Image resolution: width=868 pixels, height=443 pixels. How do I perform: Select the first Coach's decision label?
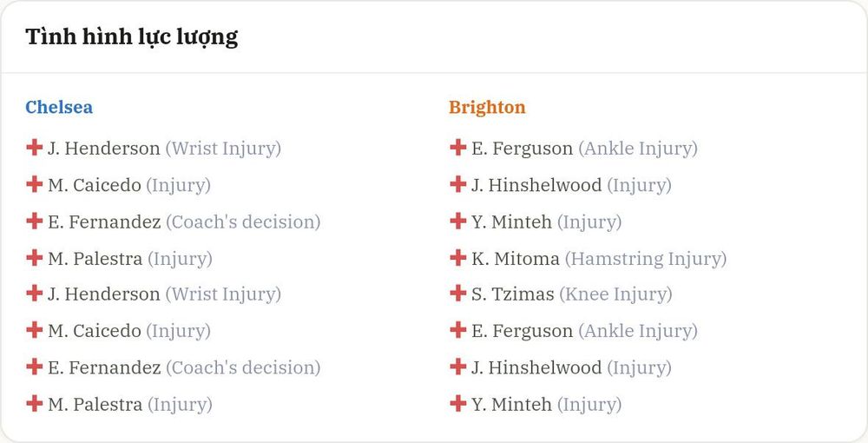coord(243,222)
